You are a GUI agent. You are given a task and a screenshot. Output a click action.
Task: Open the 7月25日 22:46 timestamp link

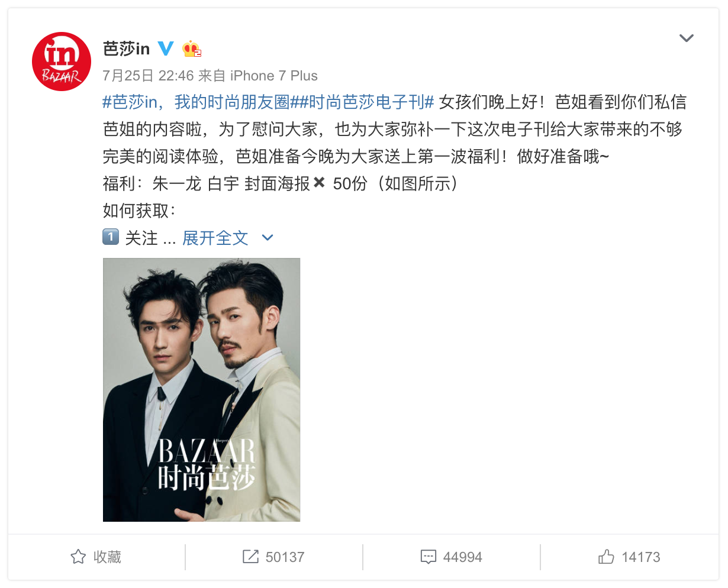point(149,76)
